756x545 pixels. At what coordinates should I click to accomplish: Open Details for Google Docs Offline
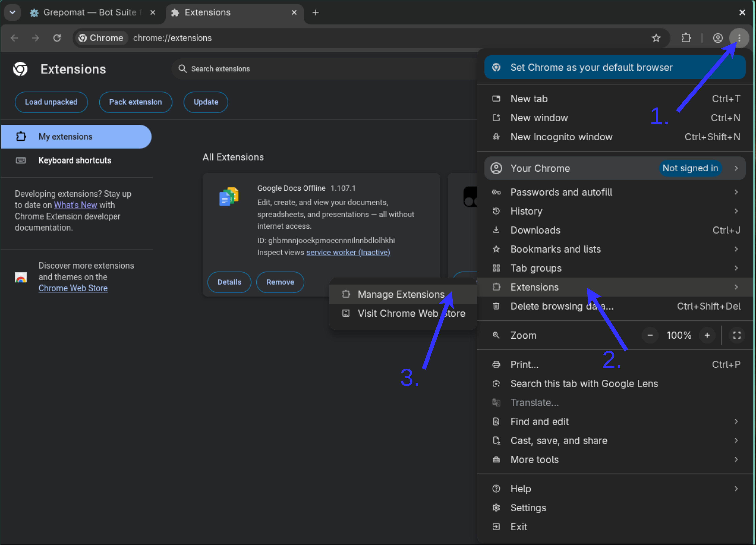pos(229,282)
